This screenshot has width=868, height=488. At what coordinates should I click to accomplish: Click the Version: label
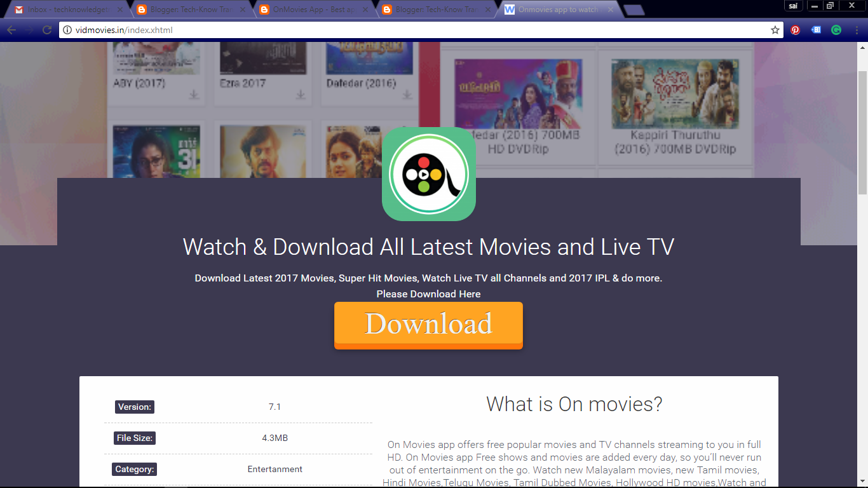[x=135, y=407]
